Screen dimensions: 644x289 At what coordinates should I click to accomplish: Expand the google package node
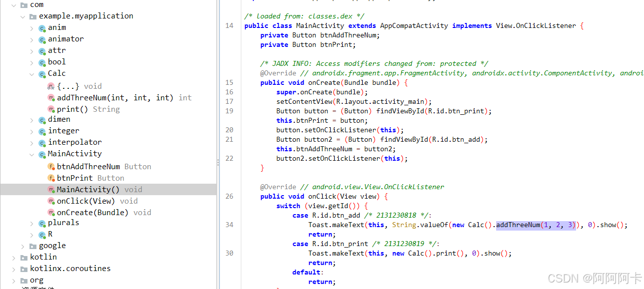(x=23, y=246)
